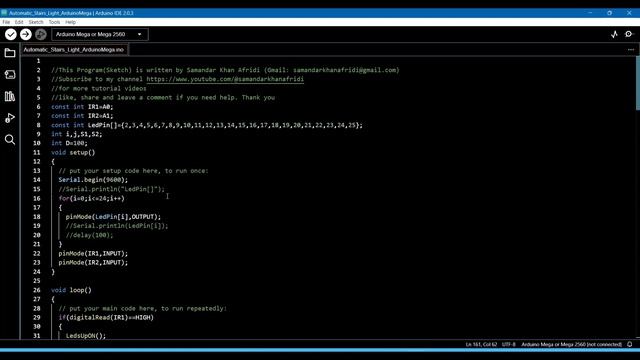
Task: Click line number 26 in gutter
Action: (37, 290)
